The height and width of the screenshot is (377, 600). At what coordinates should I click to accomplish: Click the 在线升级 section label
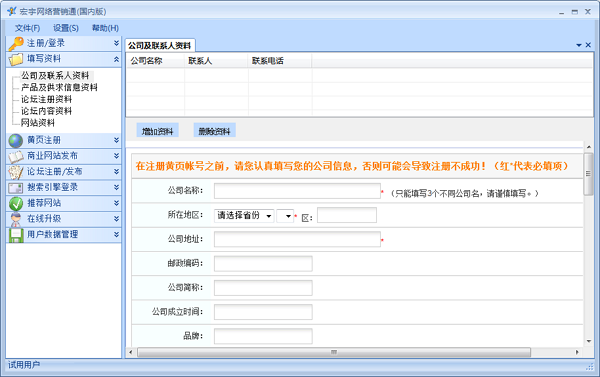coord(44,219)
